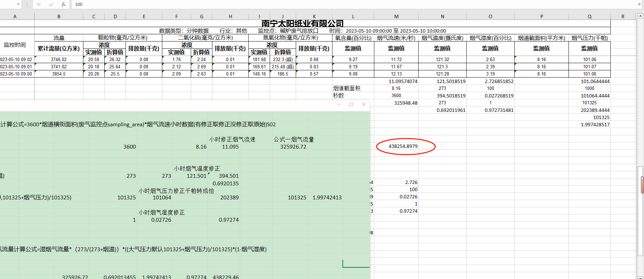Select the 秒数 label cell

coord(353,95)
